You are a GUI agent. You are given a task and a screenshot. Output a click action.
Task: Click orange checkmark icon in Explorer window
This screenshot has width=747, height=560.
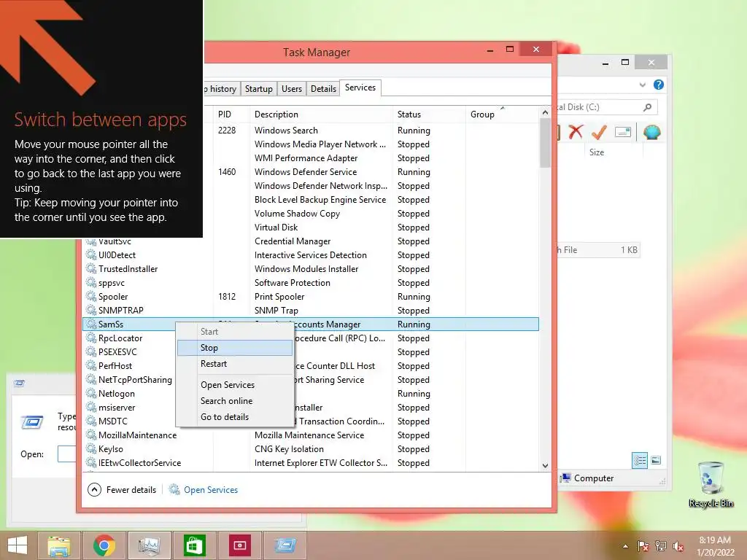coord(599,132)
